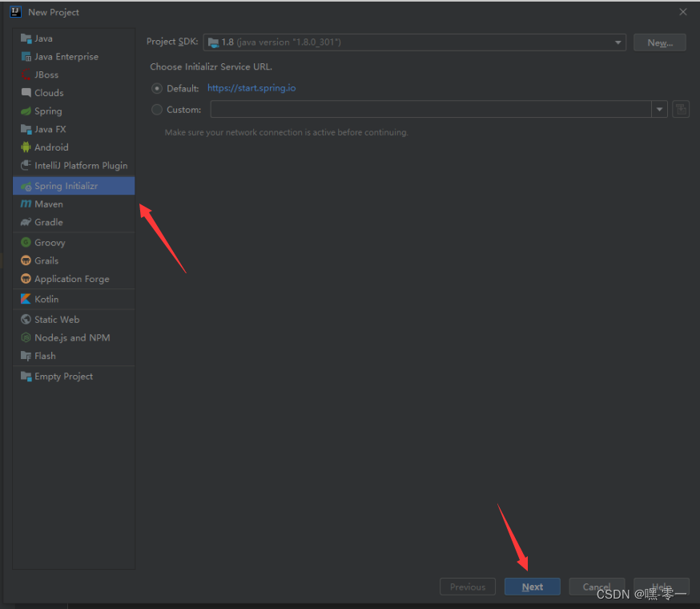Click the Java project type icon

click(x=26, y=39)
